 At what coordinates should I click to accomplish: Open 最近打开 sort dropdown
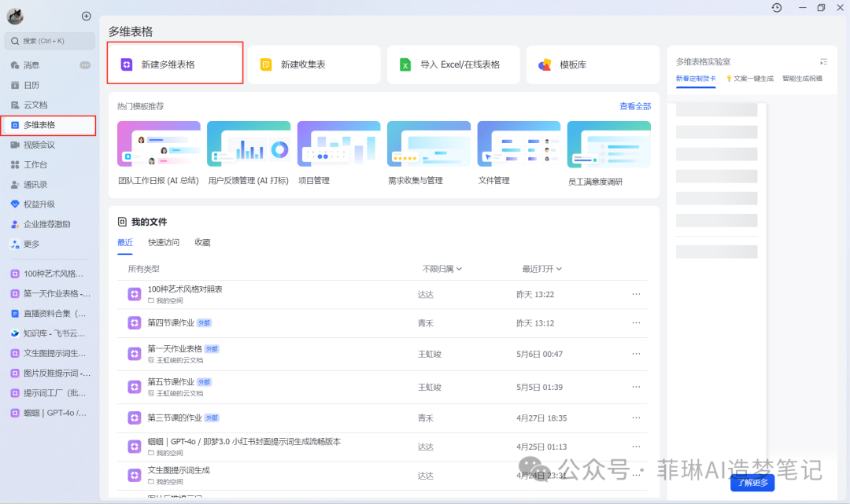pos(541,269)
